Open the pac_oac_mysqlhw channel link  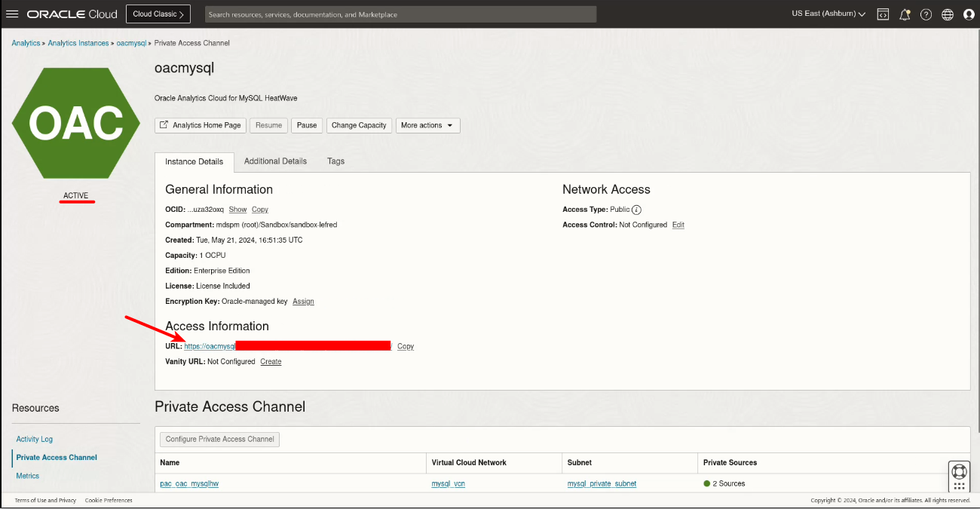189,483
